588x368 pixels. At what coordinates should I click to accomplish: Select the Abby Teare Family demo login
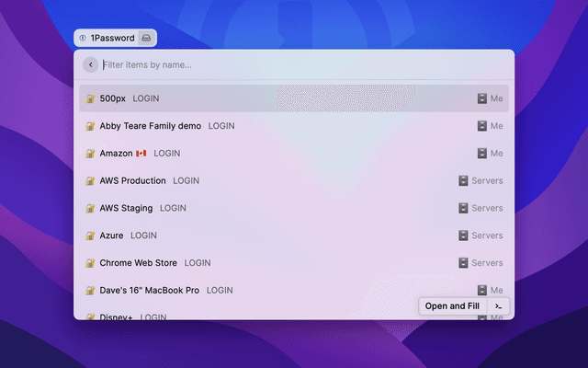[x=151, y=126]
